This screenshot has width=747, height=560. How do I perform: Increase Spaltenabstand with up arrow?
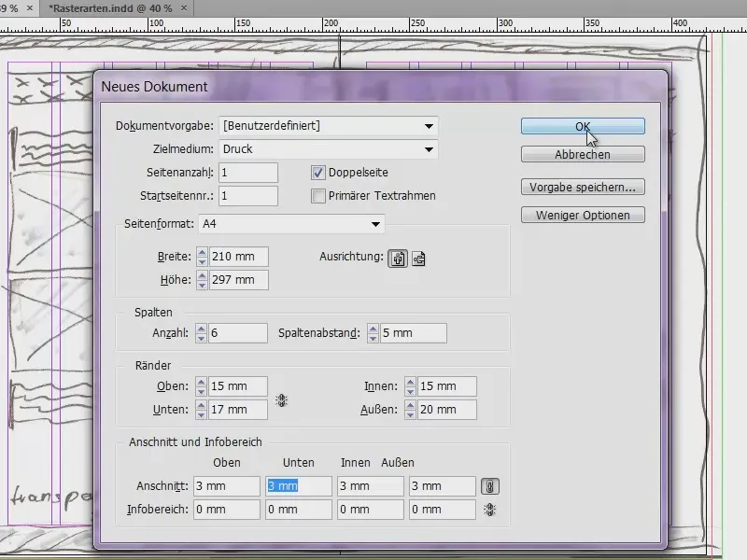pyautogui.click(x=373, y=329)
